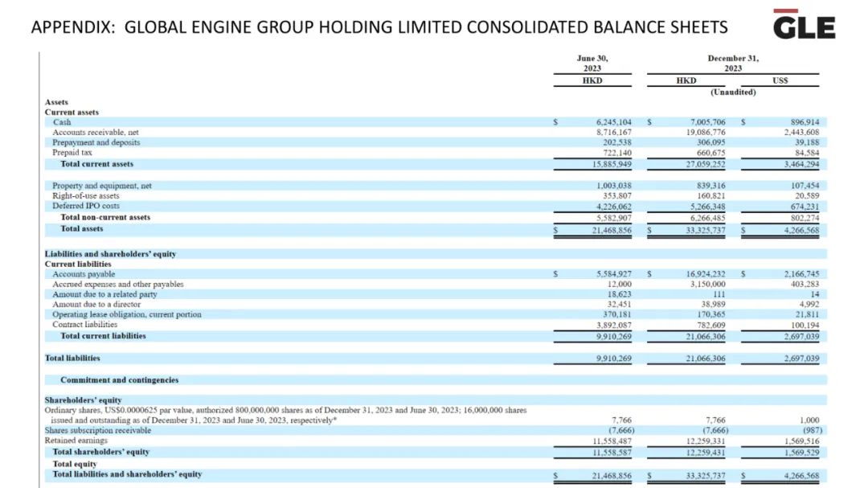Click cash value 7,005,706
The height and width of the screenshot is (488, 868).
click(707, 122)
